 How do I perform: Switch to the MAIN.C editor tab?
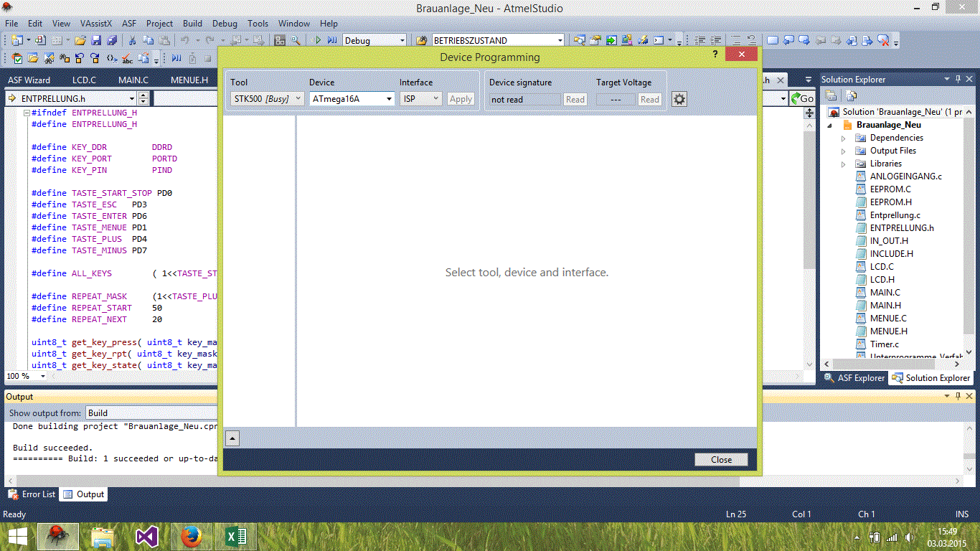tap(133, 80)
